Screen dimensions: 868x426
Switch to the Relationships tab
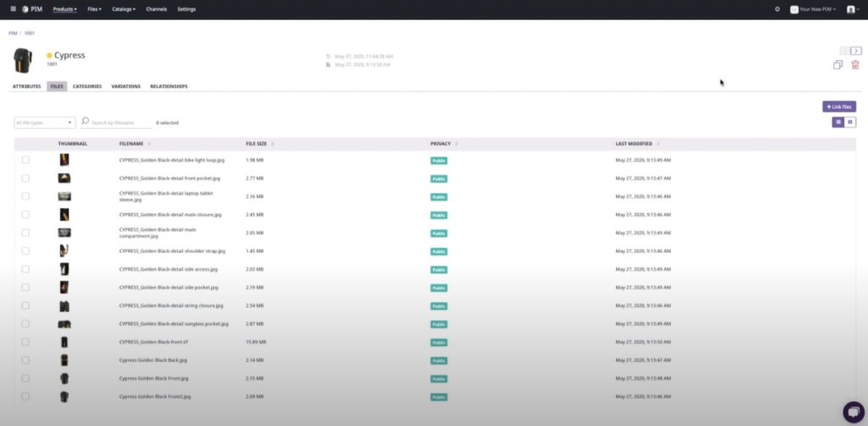click(169, 87)
